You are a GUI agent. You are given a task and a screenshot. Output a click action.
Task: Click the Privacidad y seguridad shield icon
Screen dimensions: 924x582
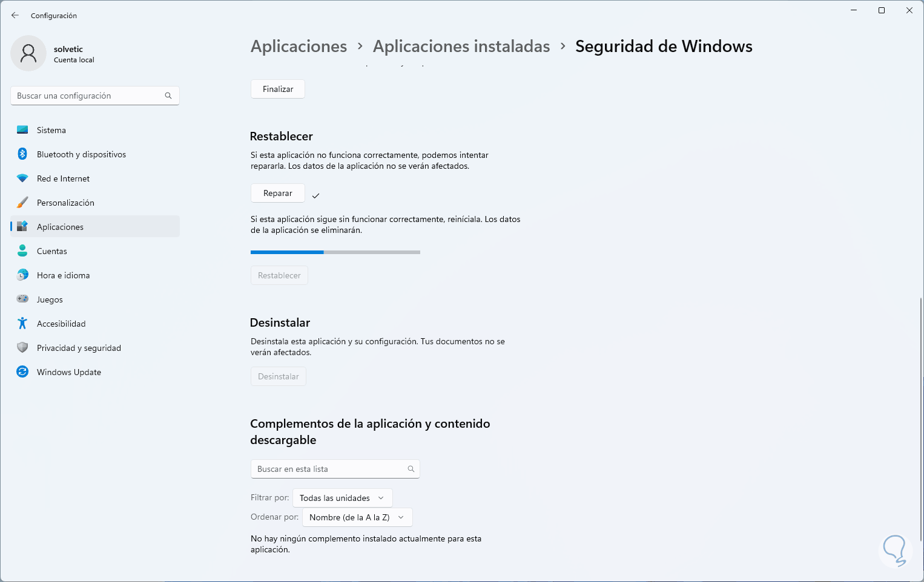(x=22, y=348)
